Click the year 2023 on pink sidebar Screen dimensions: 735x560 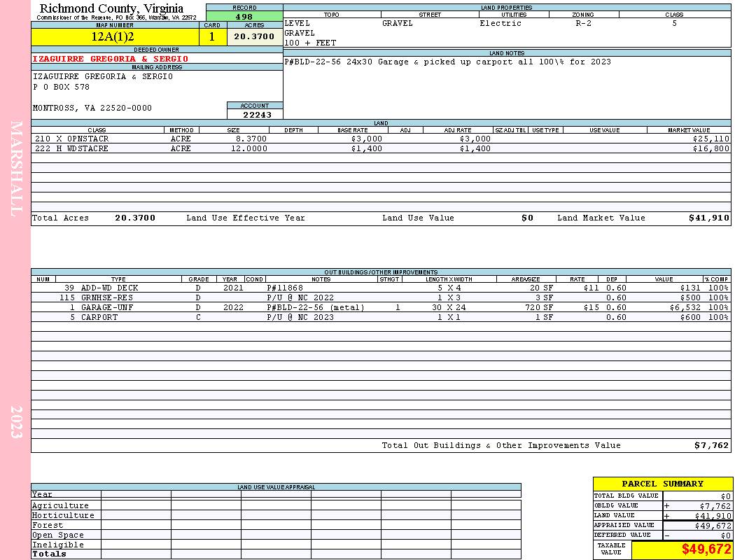pos(16,422)
